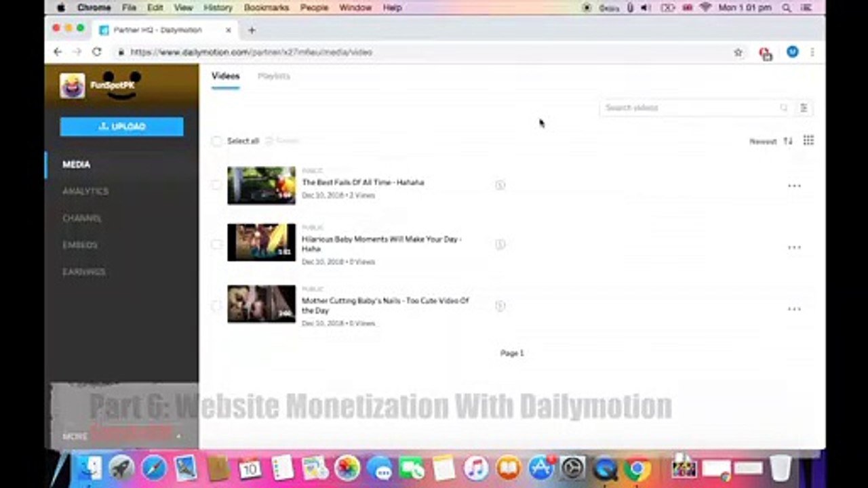Click the Chrome back arrow
The width and height of the screenshot is (868, 488).
click(58, 52)
